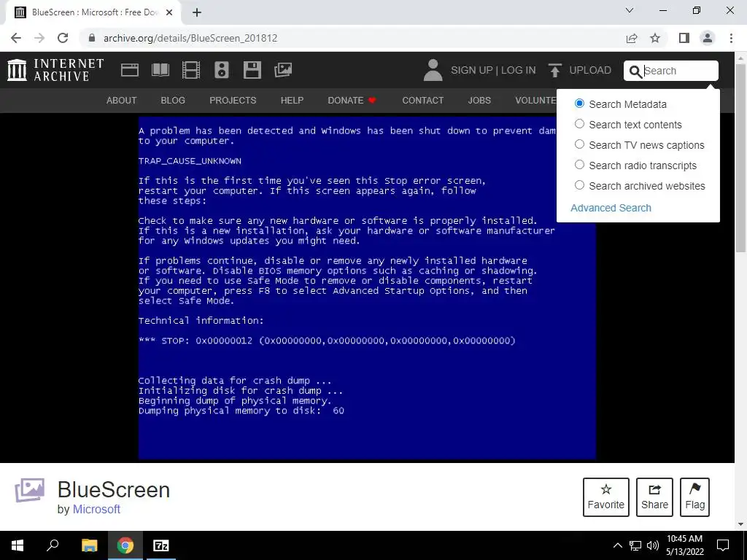Click the image media type icon by title

point(29,490)
